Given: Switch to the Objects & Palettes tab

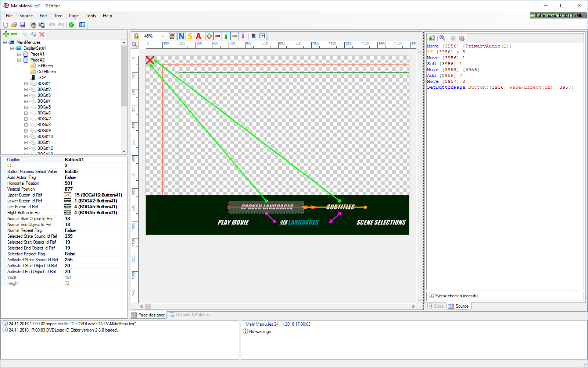Looking at the screenshot, I should (189, 315).
